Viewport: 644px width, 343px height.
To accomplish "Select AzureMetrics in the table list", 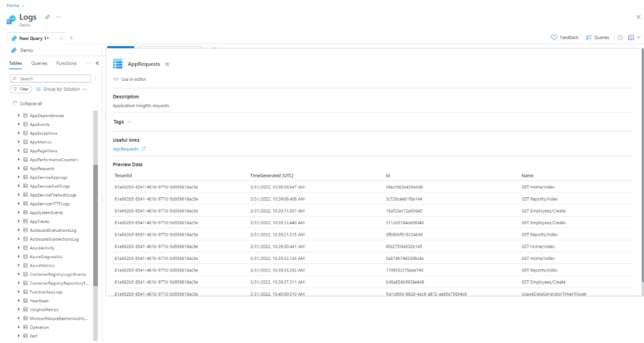I will coord(42,265).
